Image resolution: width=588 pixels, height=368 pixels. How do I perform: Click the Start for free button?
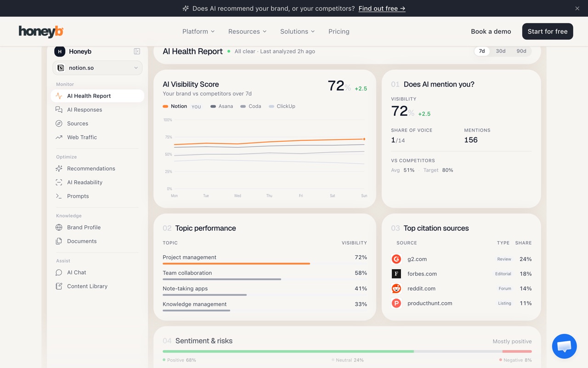click(x=548, y=31)
